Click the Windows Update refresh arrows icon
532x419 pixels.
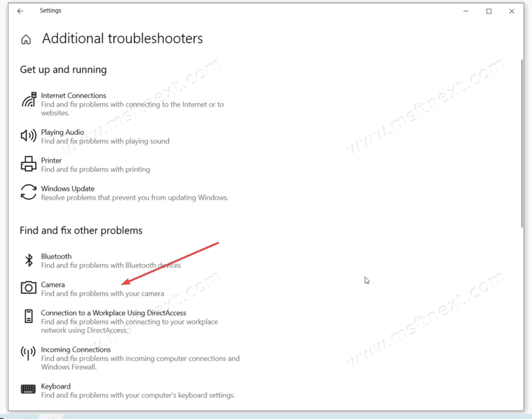pos(28,192)
